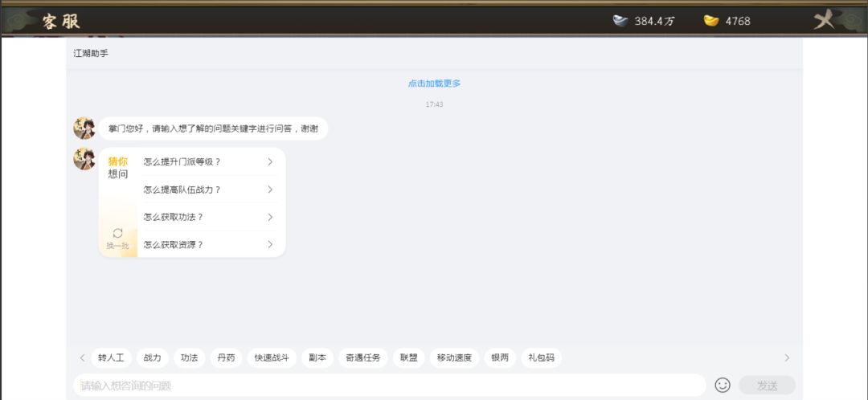Screen dimensions: 868x400
Task: Click the 4768 gold amount
Action: [x=738, y=21]
